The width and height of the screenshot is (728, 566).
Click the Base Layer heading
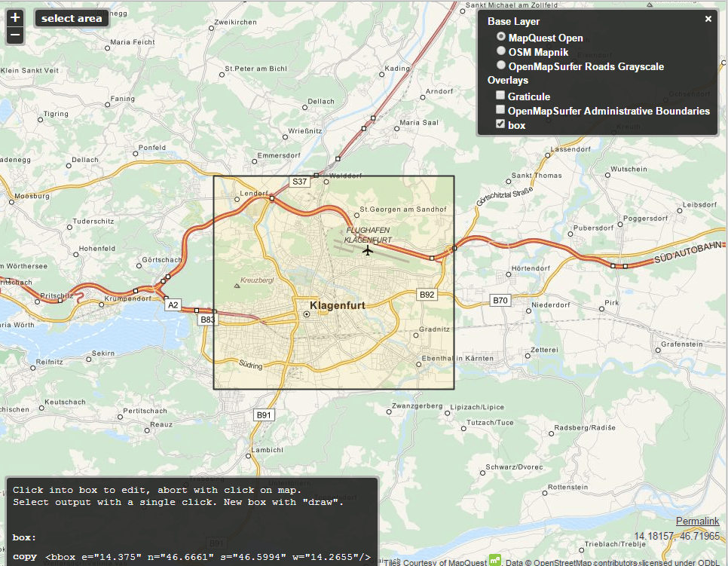(513, 21)
